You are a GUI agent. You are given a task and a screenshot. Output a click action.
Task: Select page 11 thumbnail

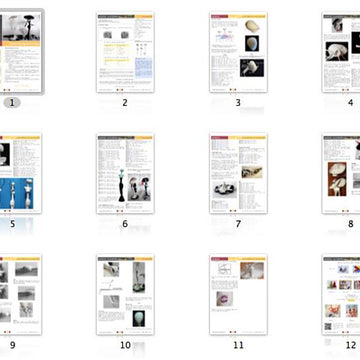pyautogui.click(x=238, y=295)
